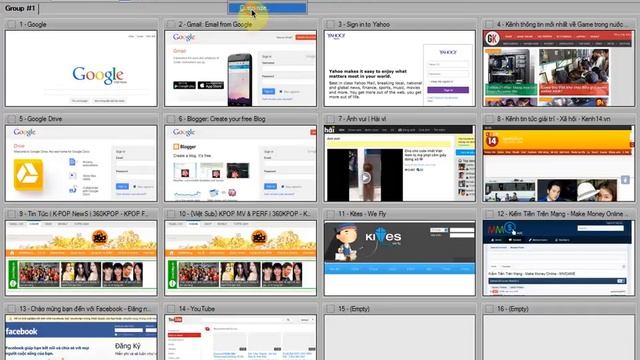The image size is (640, 360).
Task: Select the '6 - Blogger: Create your free Blog' title
Action: [x=222, y=119]
